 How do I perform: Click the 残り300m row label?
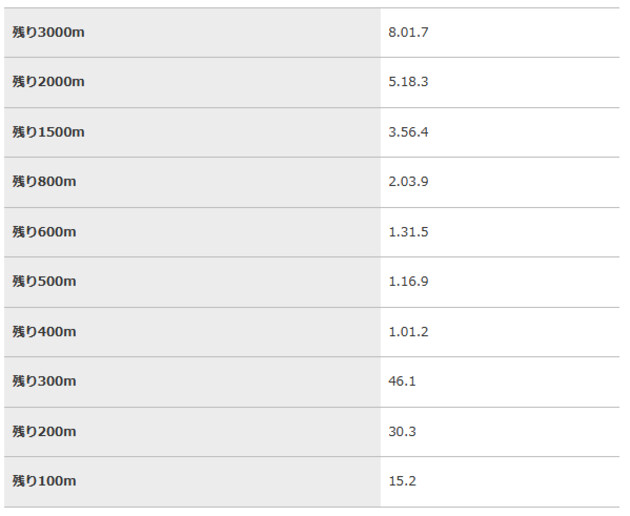coord(44,381)
